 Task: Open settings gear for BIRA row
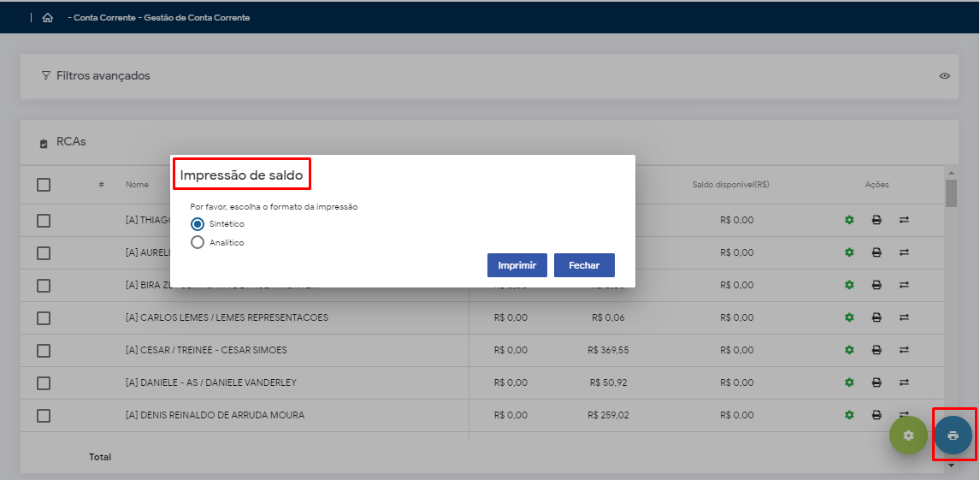pos(849,285)
